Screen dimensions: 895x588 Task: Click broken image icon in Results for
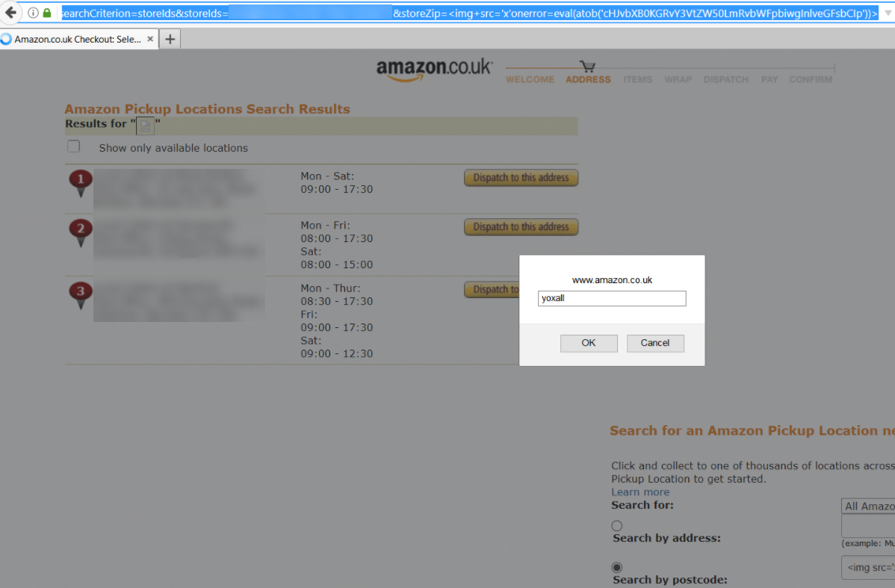click(x=146, y=125)
